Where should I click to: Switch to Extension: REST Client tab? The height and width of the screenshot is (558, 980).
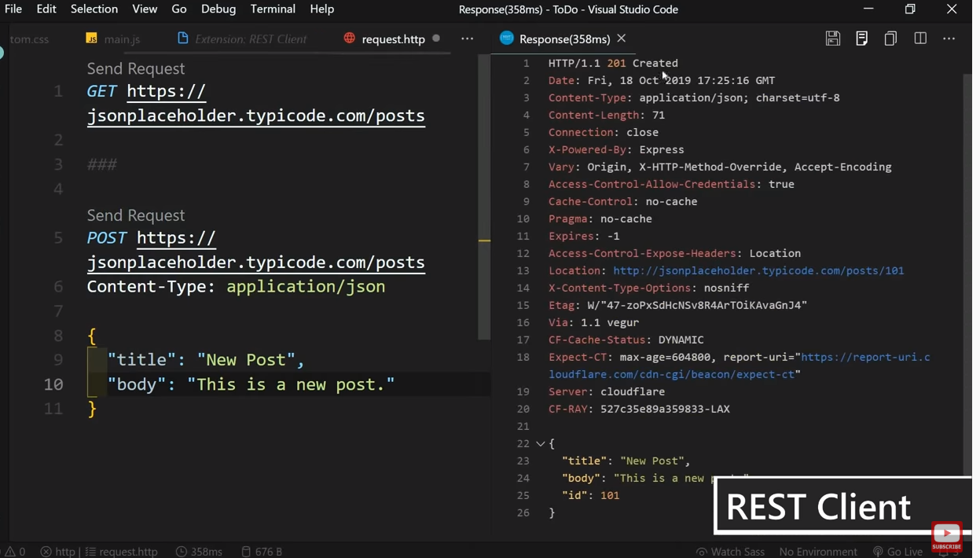click(244, 39)
